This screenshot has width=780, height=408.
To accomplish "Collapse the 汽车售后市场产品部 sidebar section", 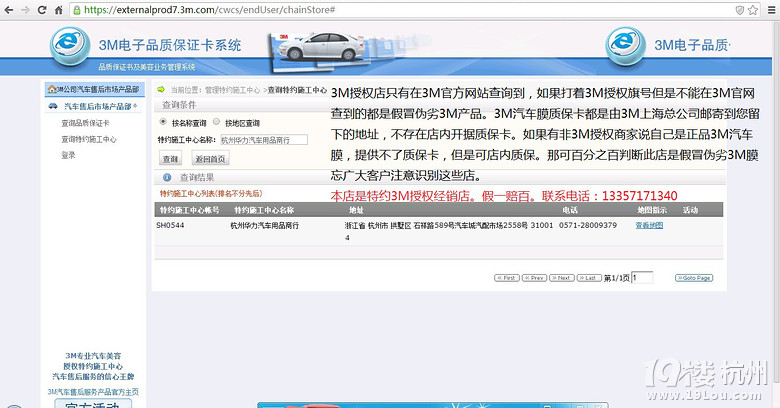I will tap(135, 106).
